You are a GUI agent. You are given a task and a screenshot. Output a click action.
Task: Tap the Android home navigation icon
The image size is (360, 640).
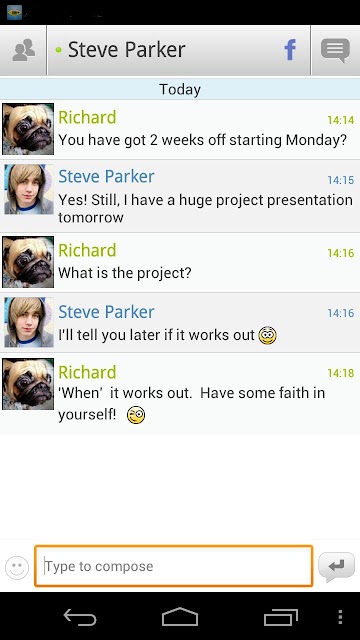point(180,617)
